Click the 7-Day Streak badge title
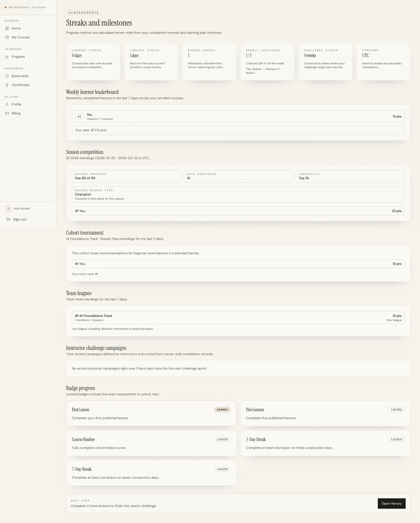 point(82,469)
